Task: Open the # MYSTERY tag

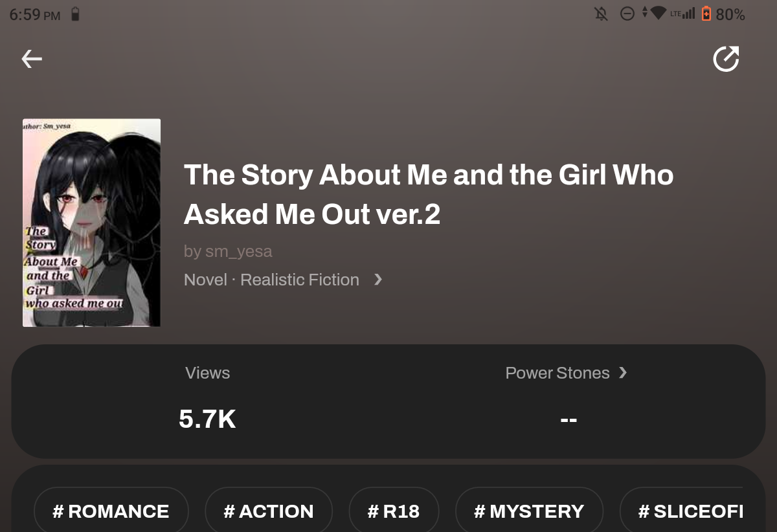Action: [x=529, y=511]
